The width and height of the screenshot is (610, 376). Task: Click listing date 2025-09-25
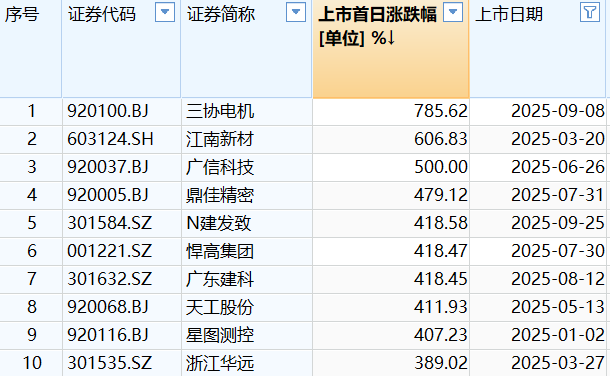pyautogui.click(x=558, y=223)
